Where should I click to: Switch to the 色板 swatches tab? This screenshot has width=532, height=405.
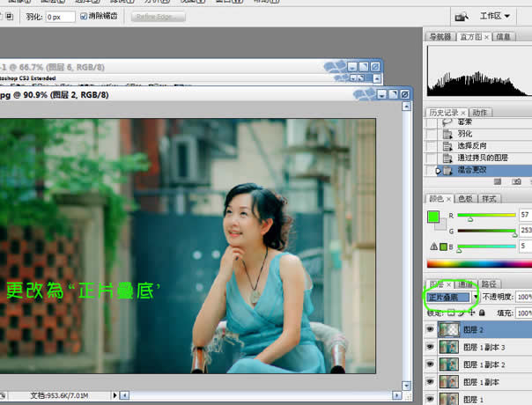click(465, 199)
